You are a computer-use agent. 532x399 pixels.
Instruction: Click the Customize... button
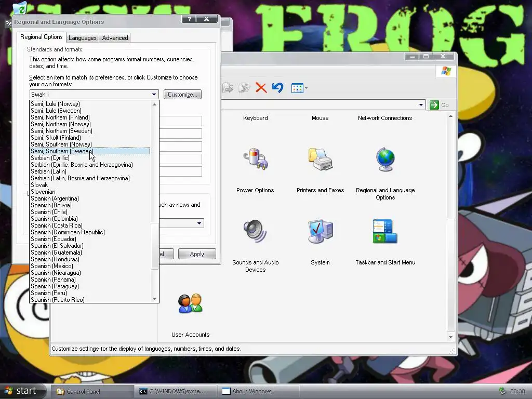pos(182,95)
